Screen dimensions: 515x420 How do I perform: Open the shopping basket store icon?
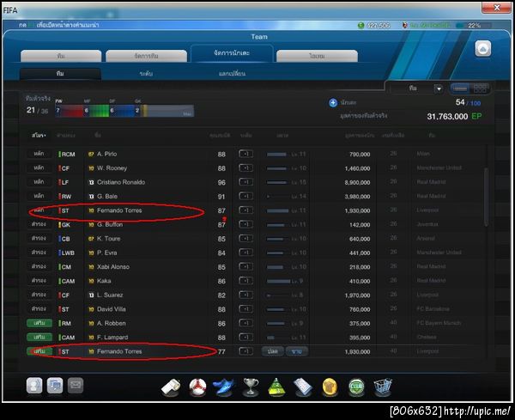tap(383, 387)
